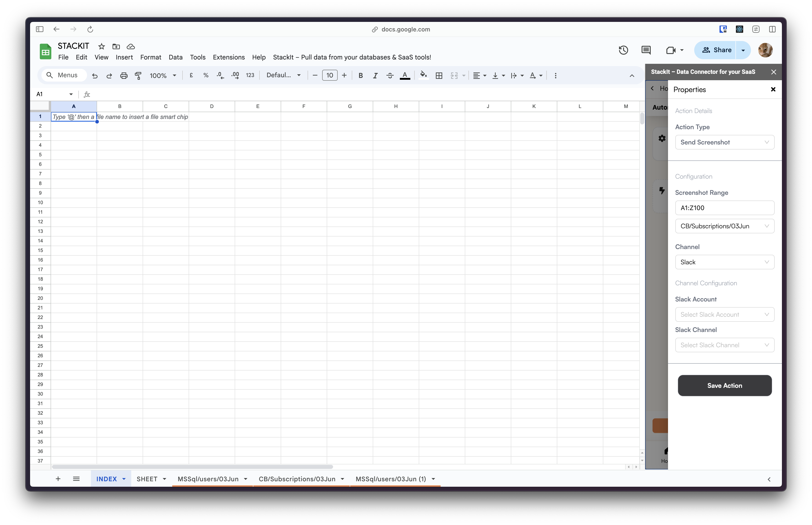Image resolution: width=812 pixels, height=525 pixels.
Task: Open the zoom 100% dropdown
Action: coord(163,76)
